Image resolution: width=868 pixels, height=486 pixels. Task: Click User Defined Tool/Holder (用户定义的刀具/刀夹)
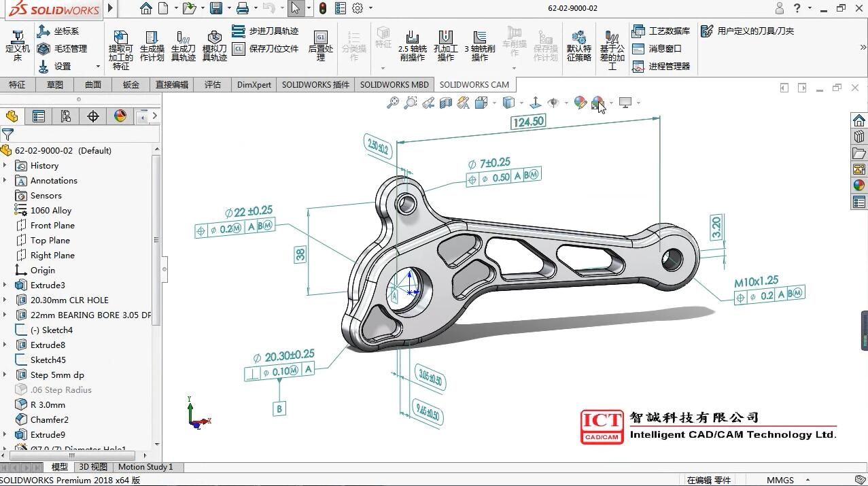pos(747,31)
